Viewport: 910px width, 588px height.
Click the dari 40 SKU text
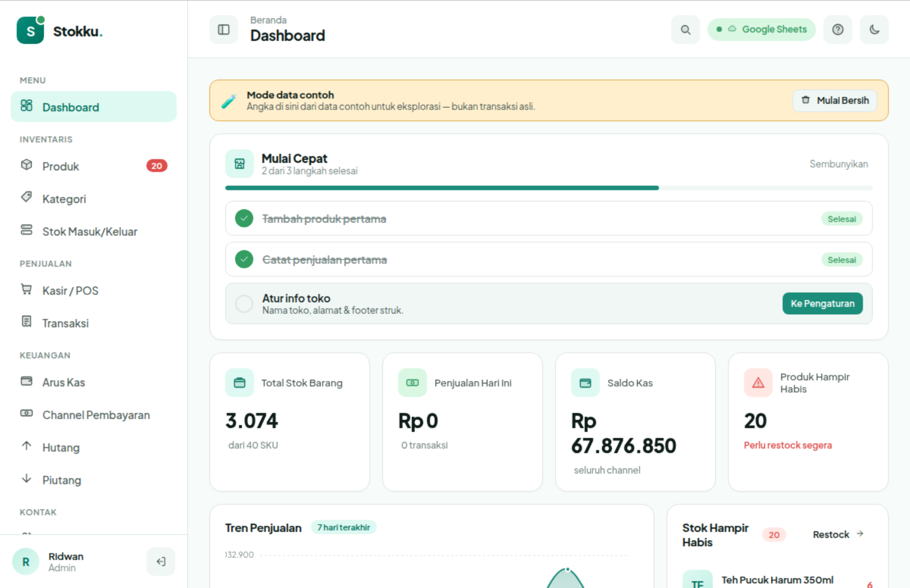click(x=253, y=445)
